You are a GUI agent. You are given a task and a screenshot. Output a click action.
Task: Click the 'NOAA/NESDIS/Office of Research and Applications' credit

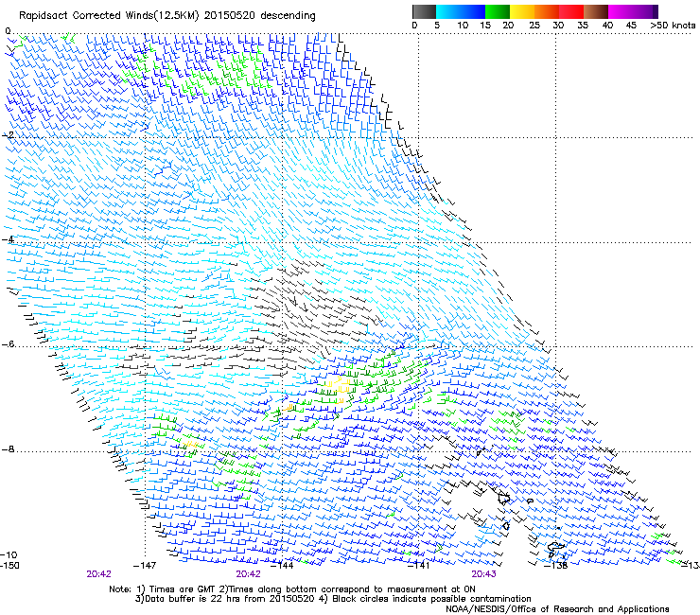[557, 609]
